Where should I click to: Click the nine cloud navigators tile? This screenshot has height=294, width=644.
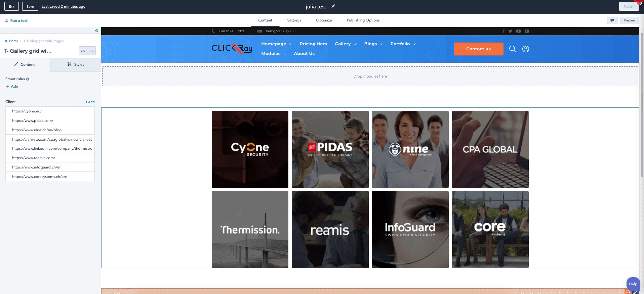pos(410,149)
